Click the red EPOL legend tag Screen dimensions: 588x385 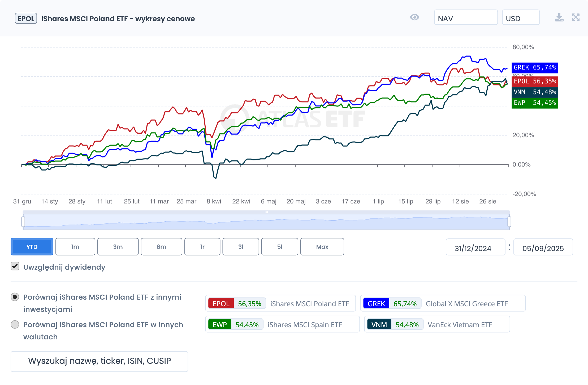tap(221, 304)
